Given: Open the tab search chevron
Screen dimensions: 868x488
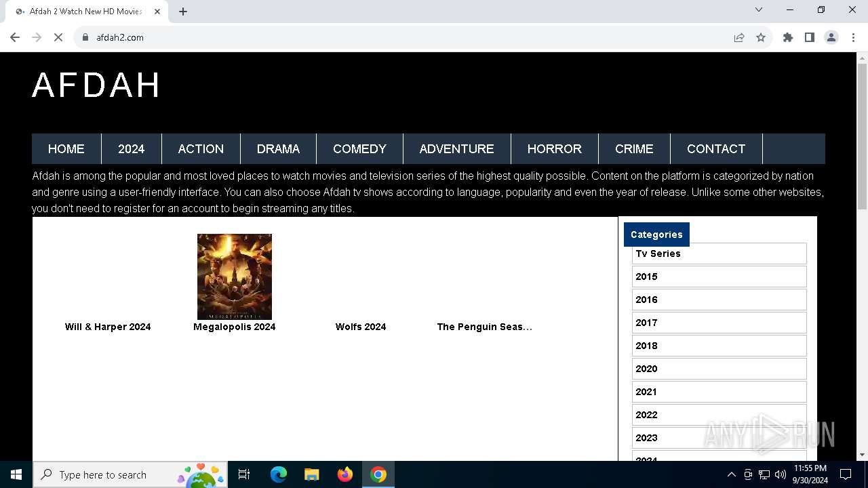Looking at the screenshot, I should point(759,9).
